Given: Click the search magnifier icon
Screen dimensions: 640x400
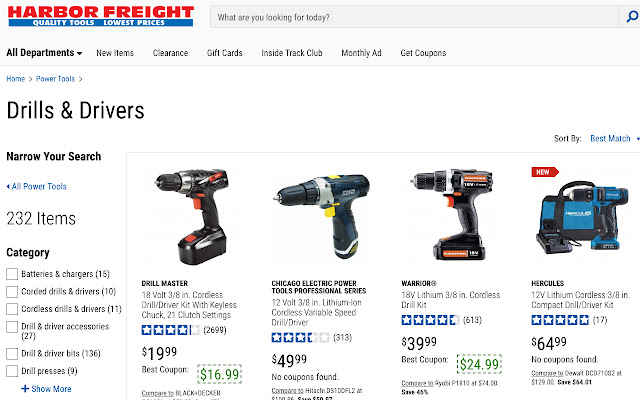Looking at the screenshot, I should (632, 17).
